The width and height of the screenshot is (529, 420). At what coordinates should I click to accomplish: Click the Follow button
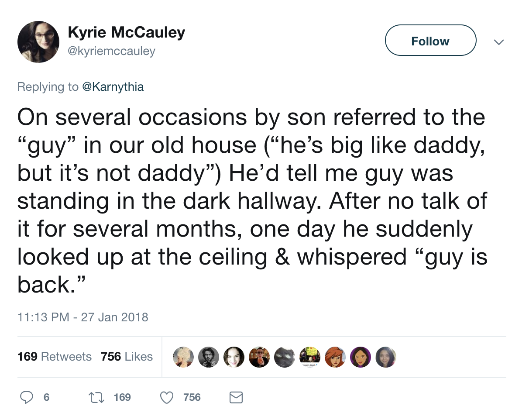coord(430,41)
